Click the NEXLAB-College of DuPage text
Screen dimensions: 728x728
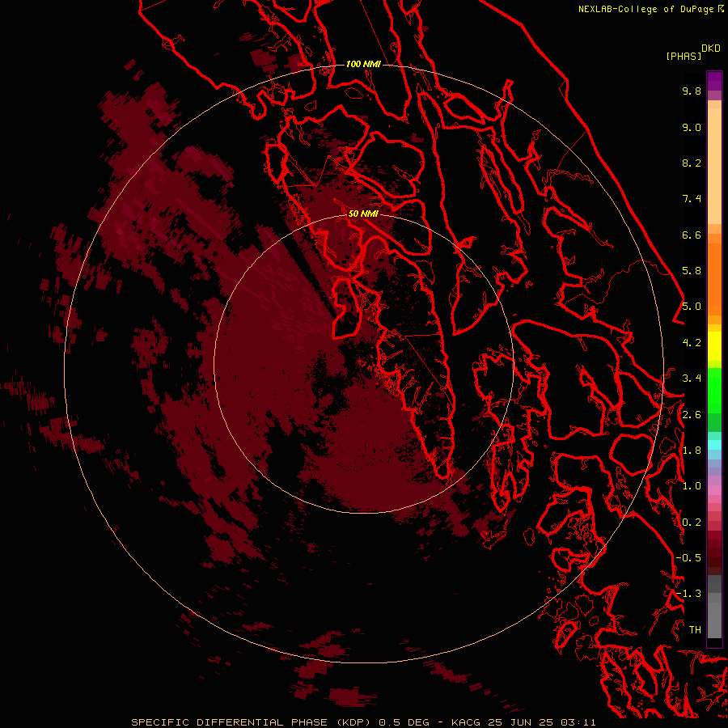[x=645, y=9]
